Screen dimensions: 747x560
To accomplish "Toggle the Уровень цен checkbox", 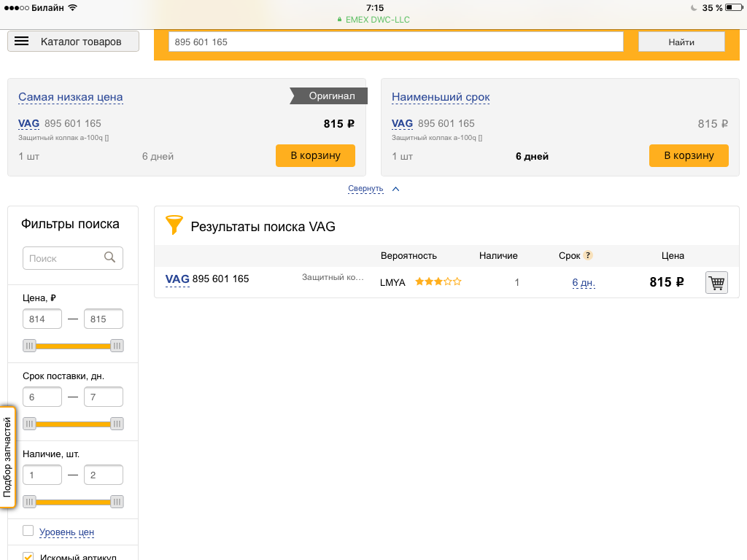I will point(28,531).
